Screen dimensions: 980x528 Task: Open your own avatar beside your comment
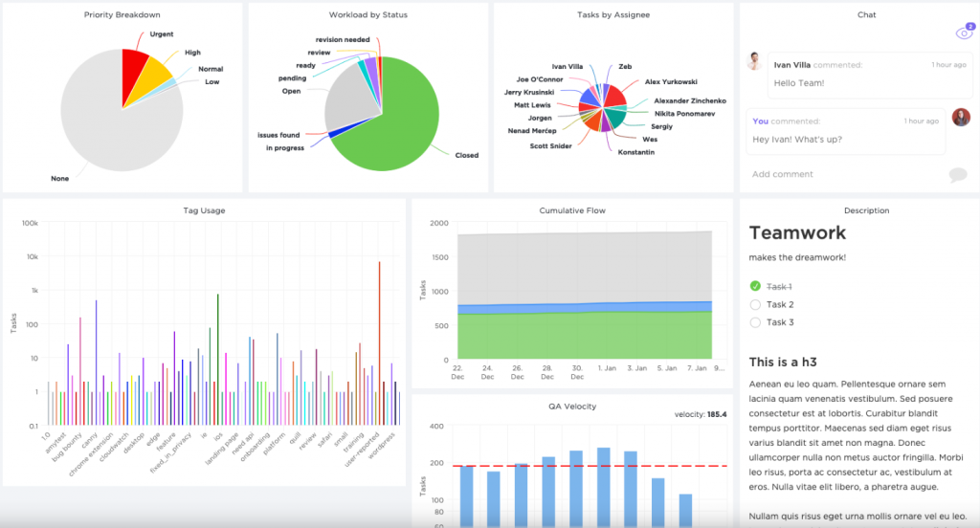(961, 117)
